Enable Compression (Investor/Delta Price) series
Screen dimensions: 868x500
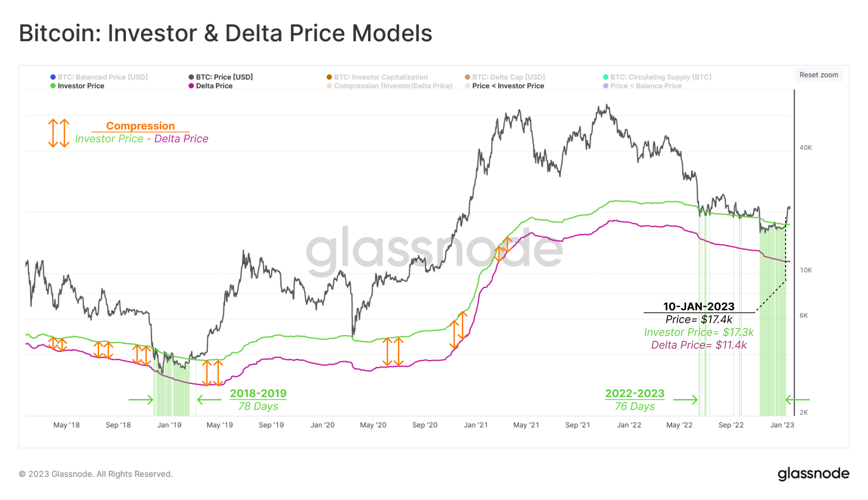pyautogui.click(x=389, y=86)
